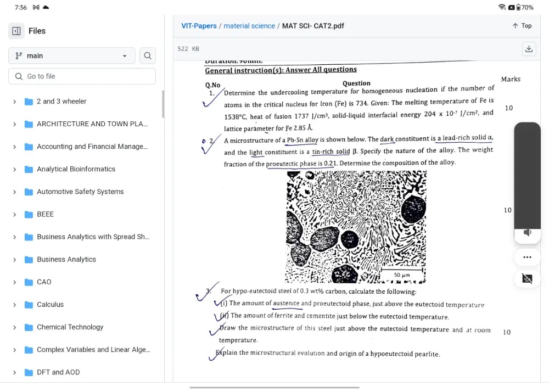Jump to Top of the file
Viewport: 549px width, 392px height.
522,26
